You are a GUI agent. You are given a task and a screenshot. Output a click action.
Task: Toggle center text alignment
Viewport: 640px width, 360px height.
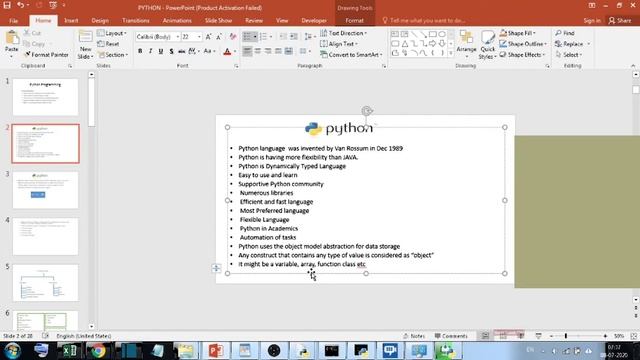(x=257, y=51)
